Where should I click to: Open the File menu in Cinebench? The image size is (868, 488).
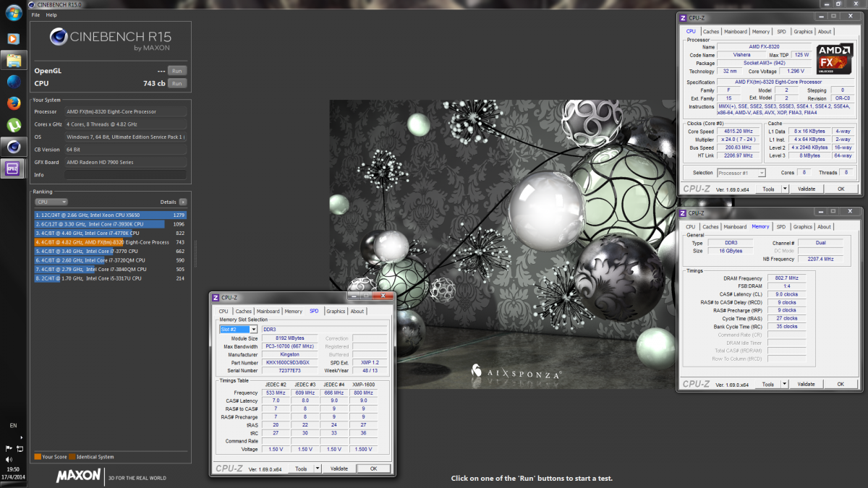[35, 14]
